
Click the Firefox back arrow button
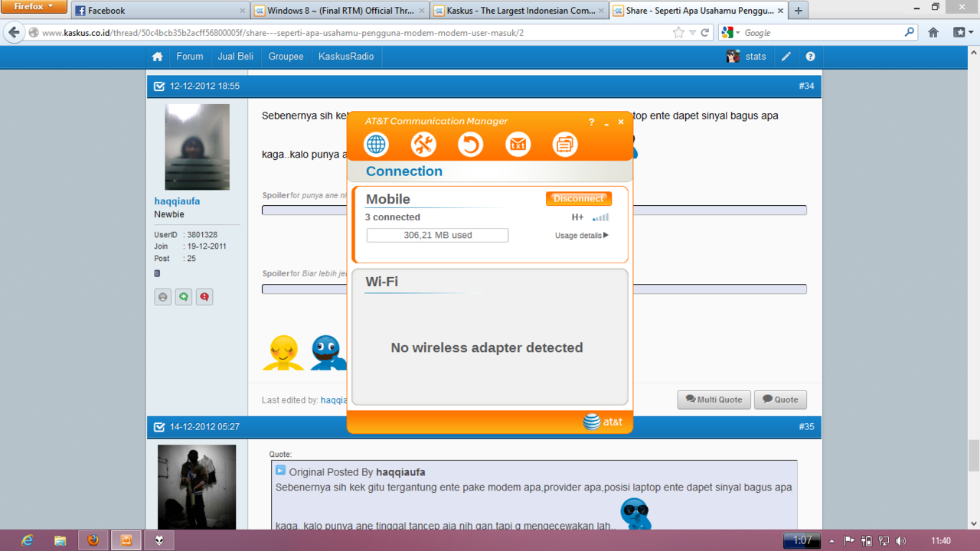coord(14,32)
